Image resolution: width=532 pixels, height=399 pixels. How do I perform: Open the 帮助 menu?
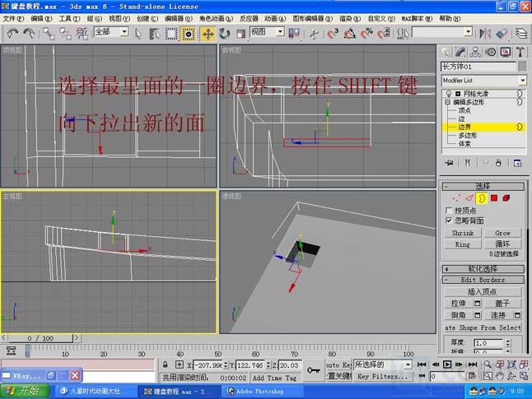coord(450,19)
